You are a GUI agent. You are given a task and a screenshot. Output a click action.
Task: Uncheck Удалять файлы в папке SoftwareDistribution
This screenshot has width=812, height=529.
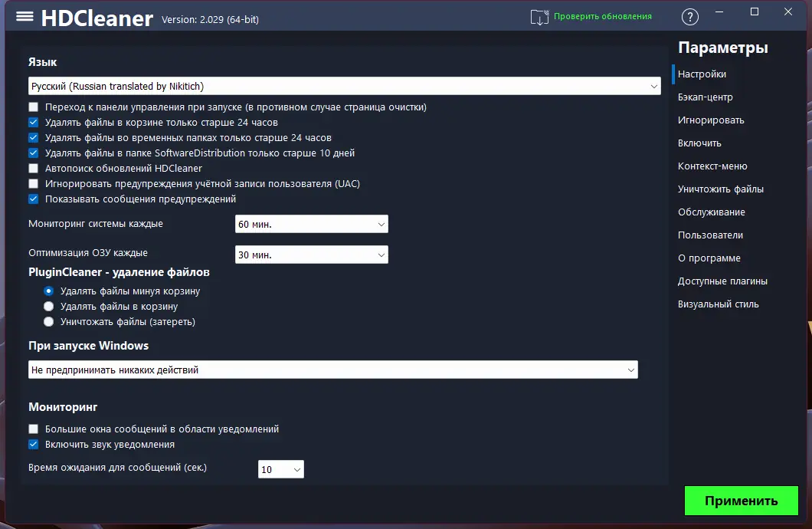(34, 153)
